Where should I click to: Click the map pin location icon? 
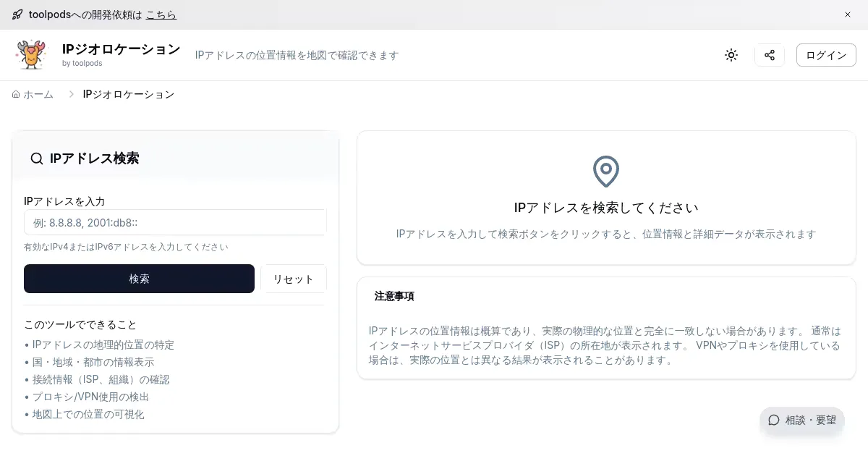606,172
